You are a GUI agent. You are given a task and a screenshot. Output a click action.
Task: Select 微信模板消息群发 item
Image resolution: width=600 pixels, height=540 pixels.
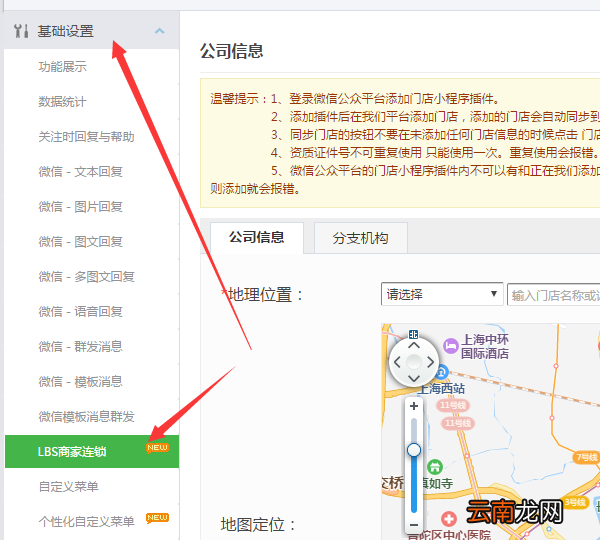86,416
